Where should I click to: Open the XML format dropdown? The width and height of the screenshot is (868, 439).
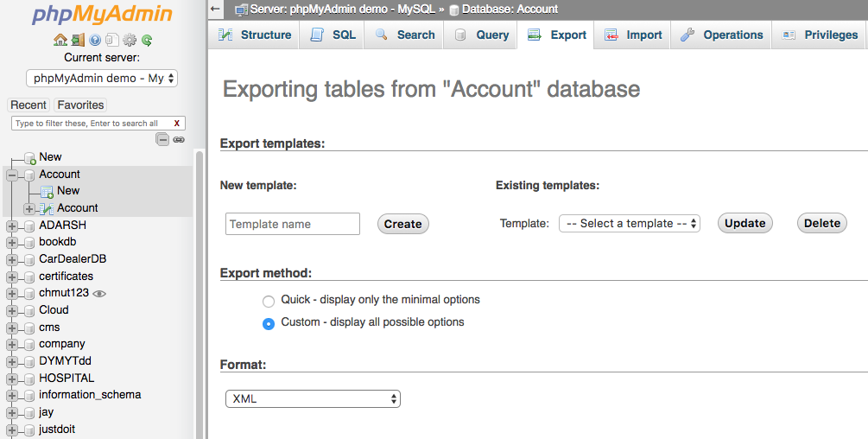click(x=313, y=398)
